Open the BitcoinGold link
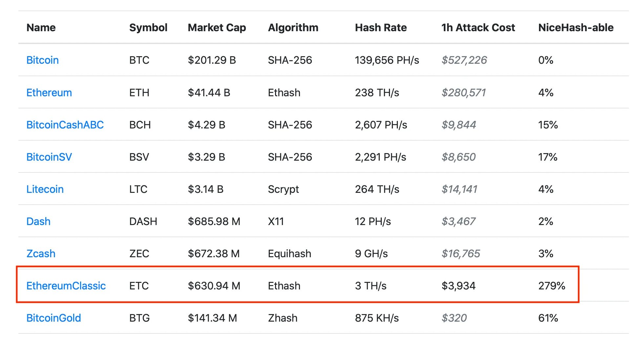Screen dimensions: 644x341 54,318
